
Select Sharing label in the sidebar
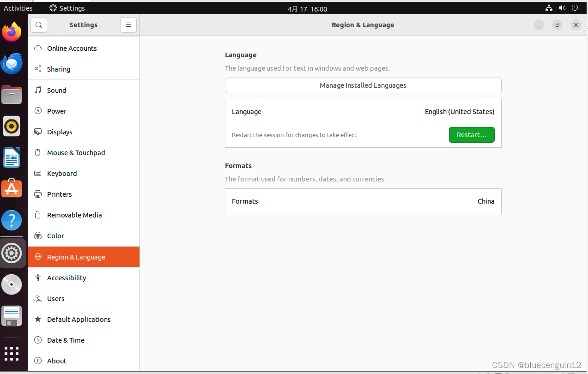pyautogui.click(x=59, y=69)
